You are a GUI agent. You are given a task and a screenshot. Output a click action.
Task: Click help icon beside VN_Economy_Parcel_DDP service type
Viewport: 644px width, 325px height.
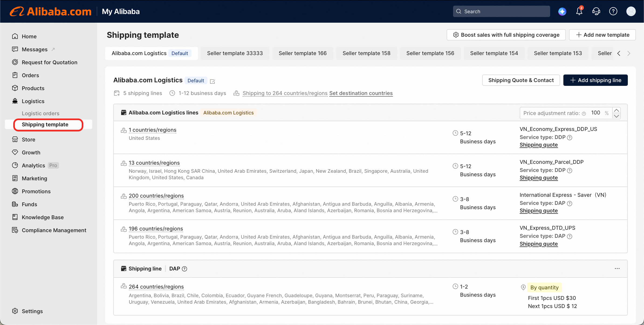pos(570,171)
